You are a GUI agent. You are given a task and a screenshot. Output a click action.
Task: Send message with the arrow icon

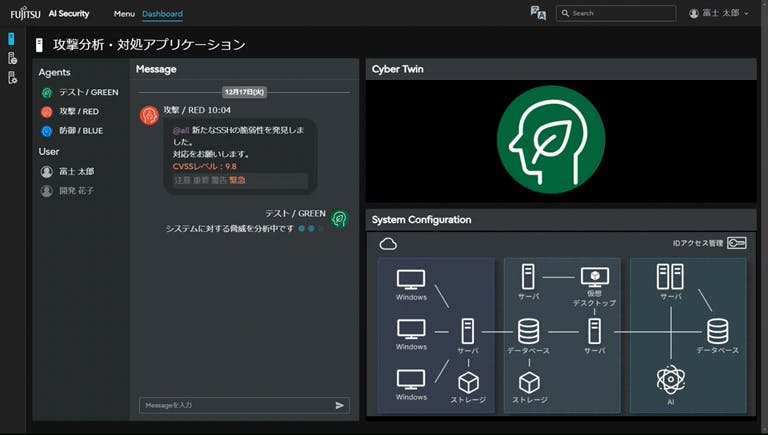pos(339,405)
